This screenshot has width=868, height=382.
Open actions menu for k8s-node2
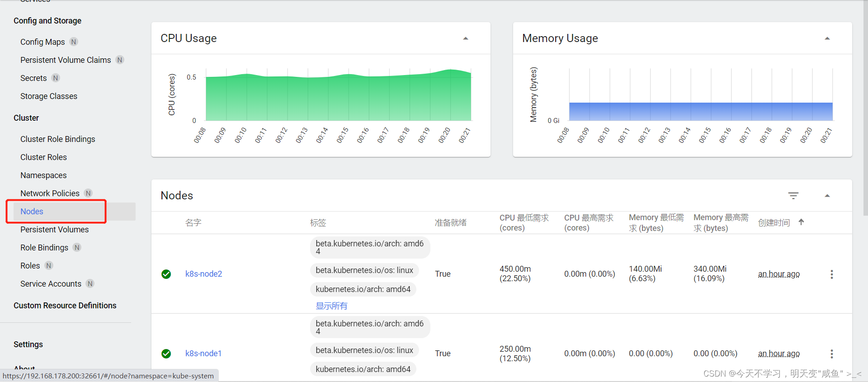[831, 274]
